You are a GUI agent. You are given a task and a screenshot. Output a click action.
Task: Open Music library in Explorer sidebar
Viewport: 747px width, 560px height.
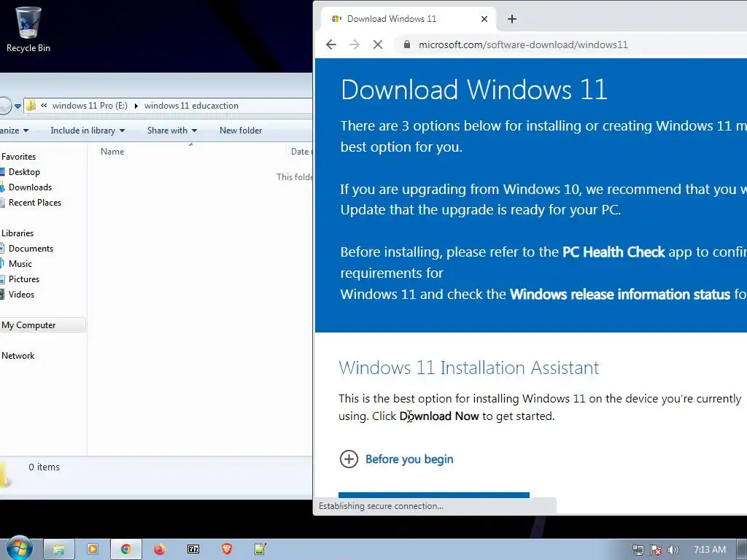pos(20,264)
